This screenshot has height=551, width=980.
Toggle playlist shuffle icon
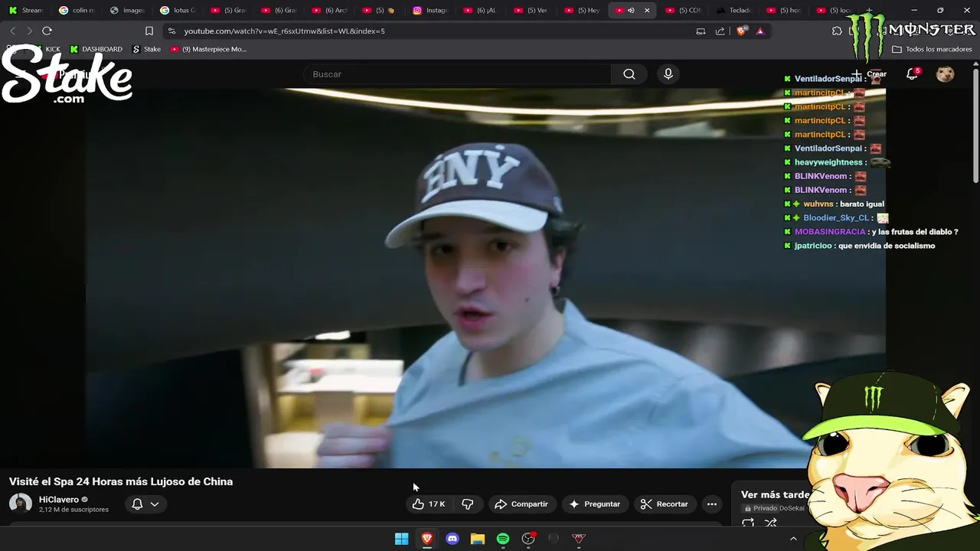point(771,523)
